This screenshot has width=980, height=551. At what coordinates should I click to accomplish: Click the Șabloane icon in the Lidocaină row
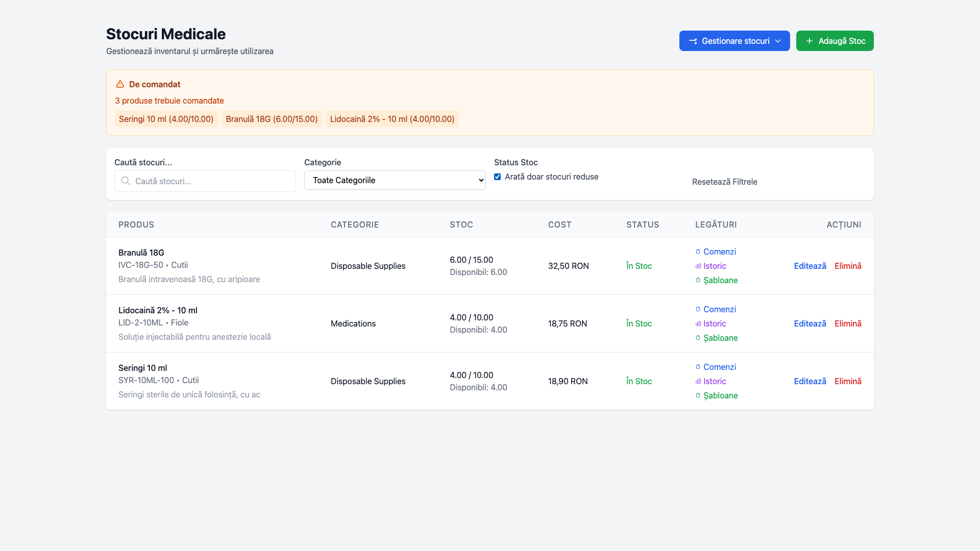coord(698,338)
